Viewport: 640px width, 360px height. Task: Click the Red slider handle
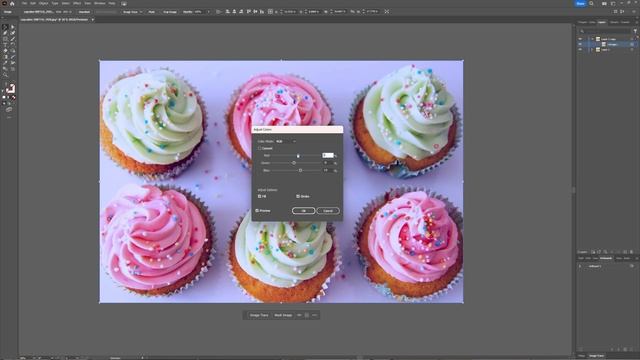tap(298, 156)
